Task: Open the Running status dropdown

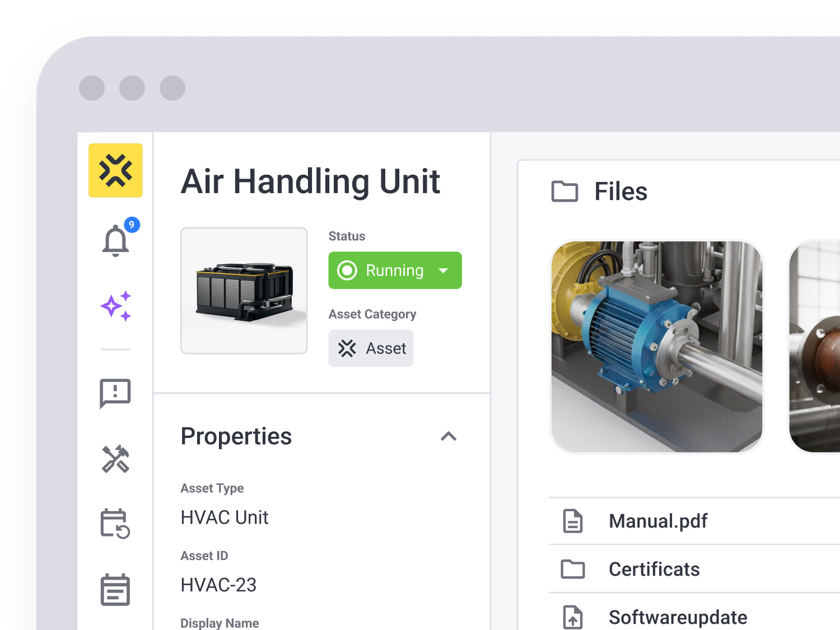Action: point(395,270)
